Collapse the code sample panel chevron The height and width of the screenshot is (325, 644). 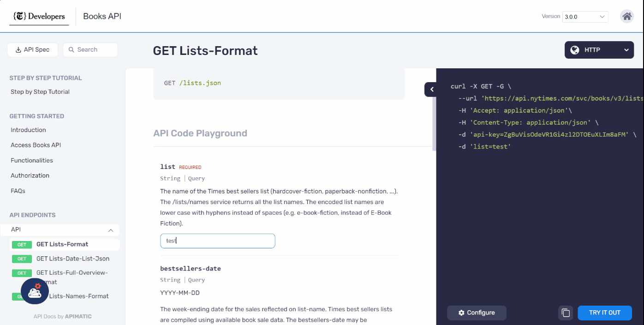pos(431,89)
